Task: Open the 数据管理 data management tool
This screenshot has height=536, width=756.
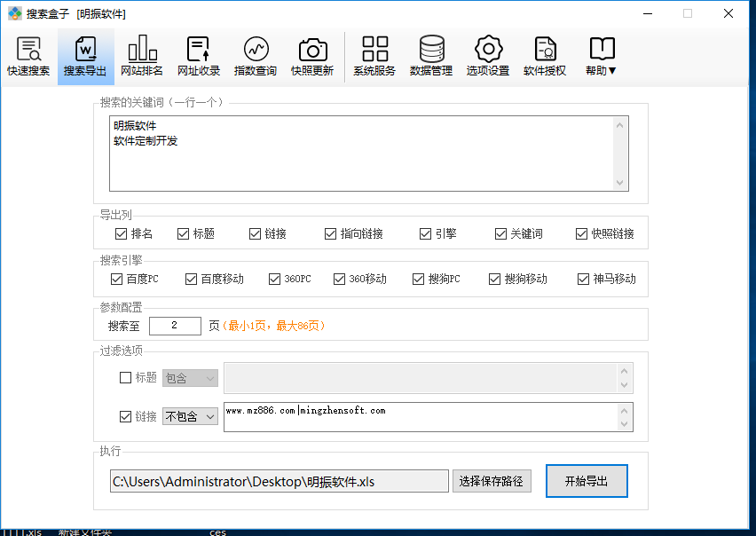Action: coord(431,56)
